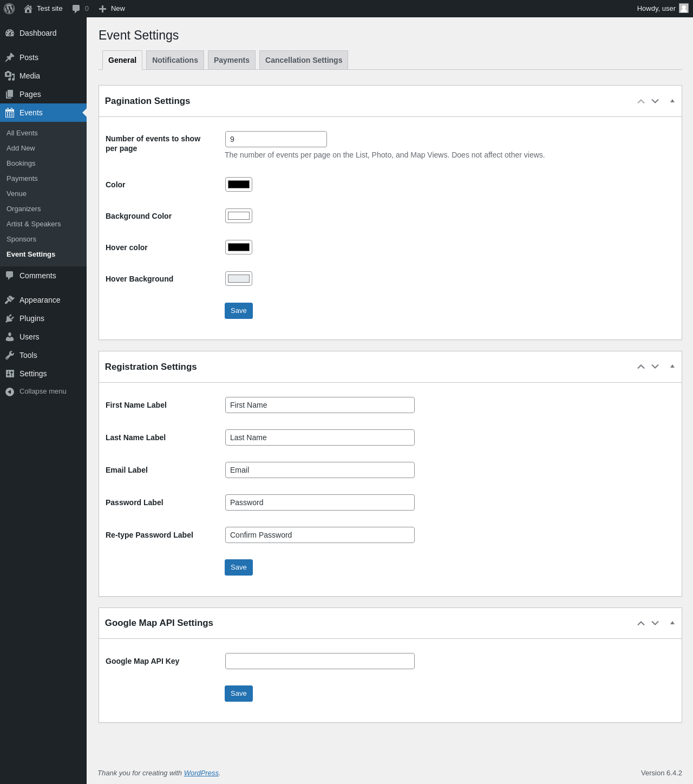The width and height of the screenshot is (693, 784).
Task: Select Add New under Events
Action: 21,148
